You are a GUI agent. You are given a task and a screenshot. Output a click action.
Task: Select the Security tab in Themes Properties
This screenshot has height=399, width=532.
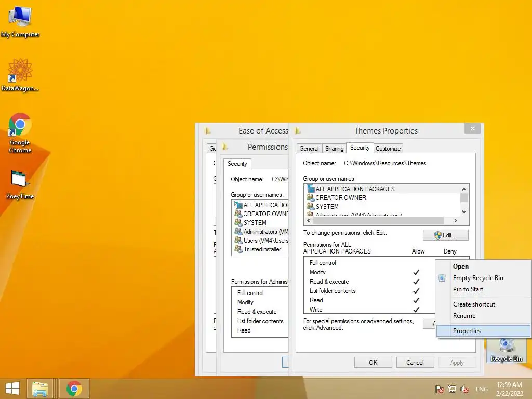[360, 148]
